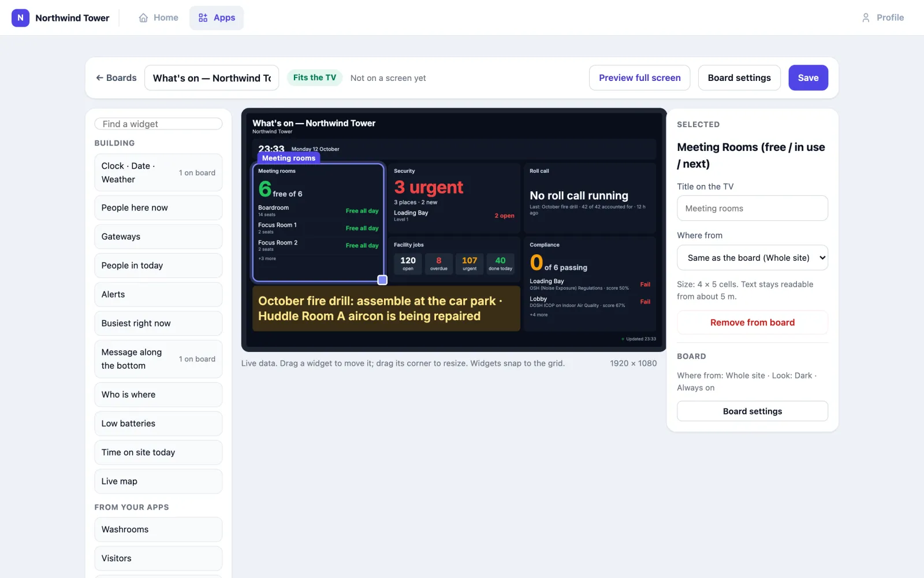Screen dimensions: 924x578
Task: Add the Time on site today widget
Action: [158, 452]
